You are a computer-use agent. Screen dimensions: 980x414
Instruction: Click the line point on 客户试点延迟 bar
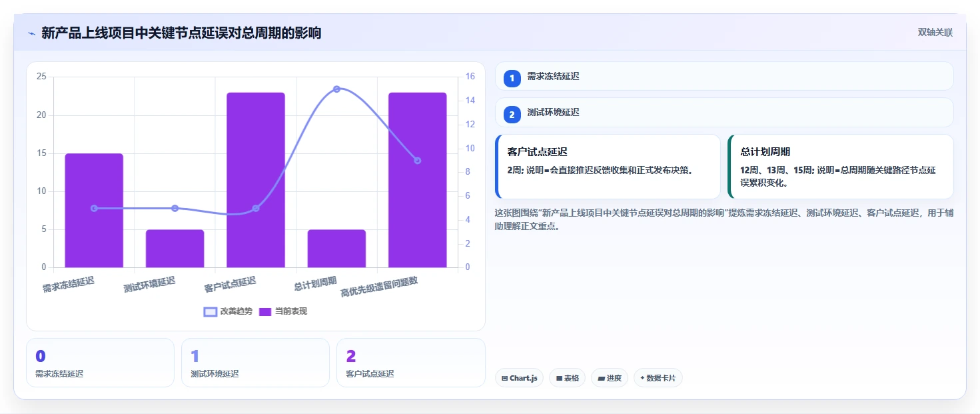(256, 209)
